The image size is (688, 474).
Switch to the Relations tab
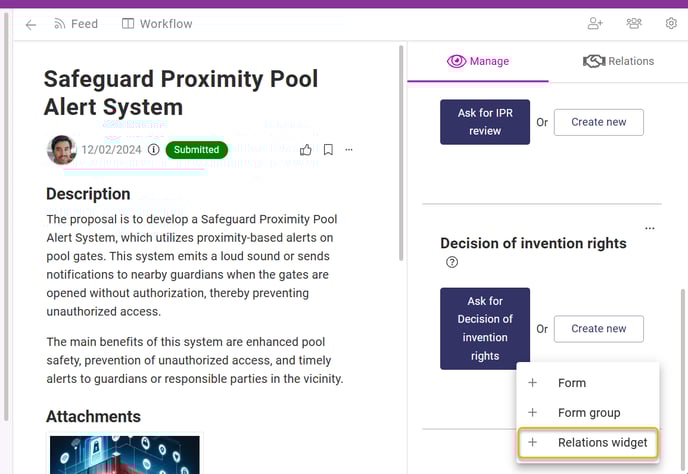618,61
